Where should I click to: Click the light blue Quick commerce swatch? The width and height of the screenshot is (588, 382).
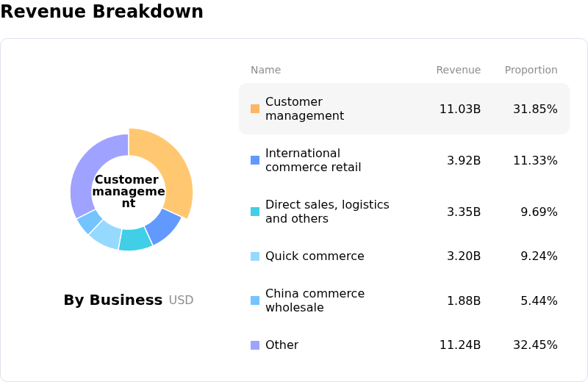tap(255, 256)
